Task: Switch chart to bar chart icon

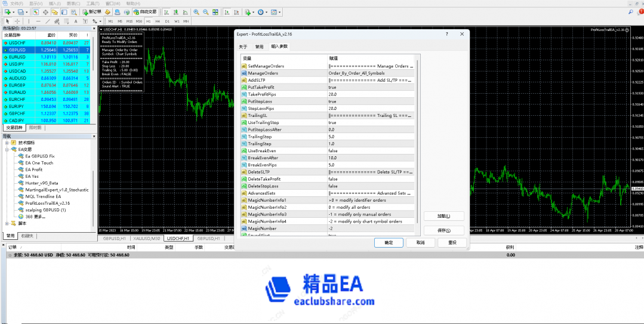Action: coord(167,12)
